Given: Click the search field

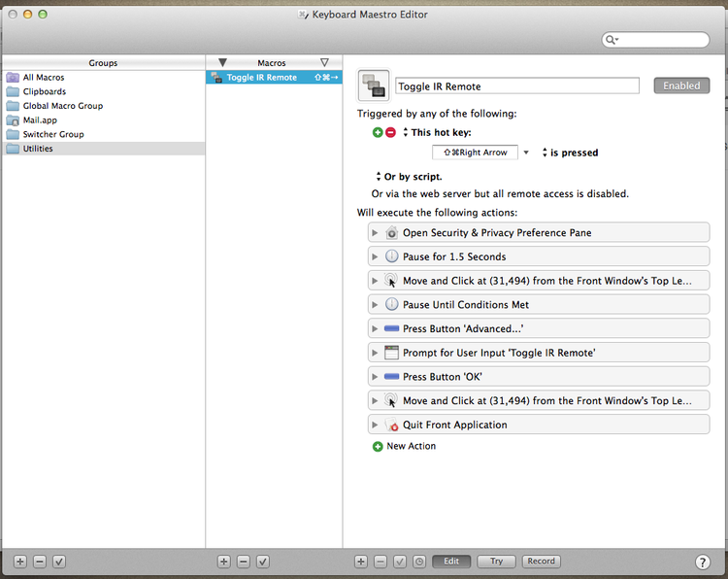Looking at the screenshot, I should (655, 40).
